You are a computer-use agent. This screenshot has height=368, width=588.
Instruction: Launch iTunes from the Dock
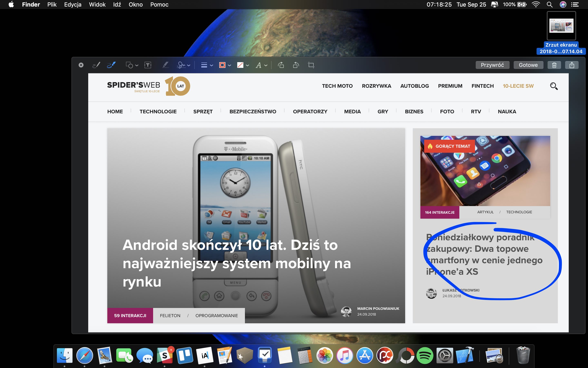tap(345, 355)
